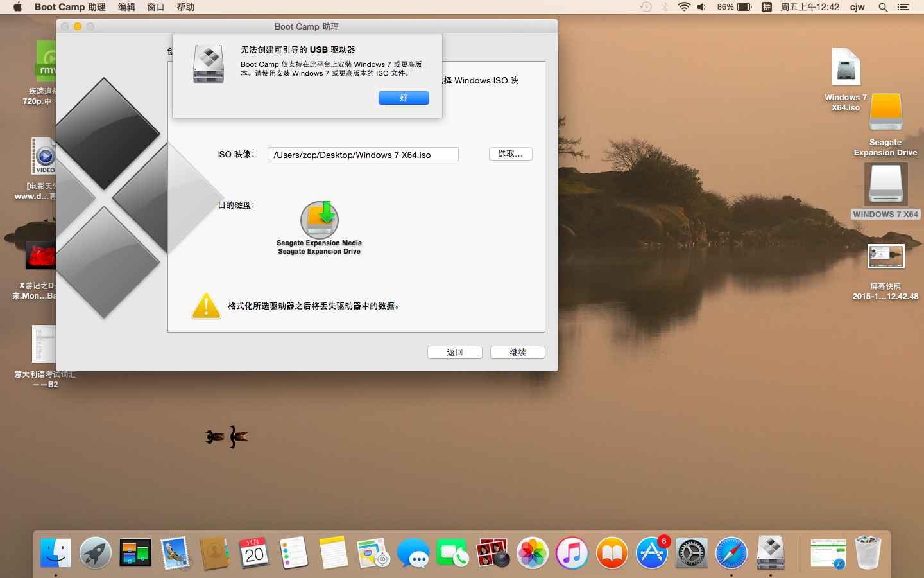Open the cjw user menu
Image resolution: width=924 pixels, height=578 pixels.
[857, 7]
